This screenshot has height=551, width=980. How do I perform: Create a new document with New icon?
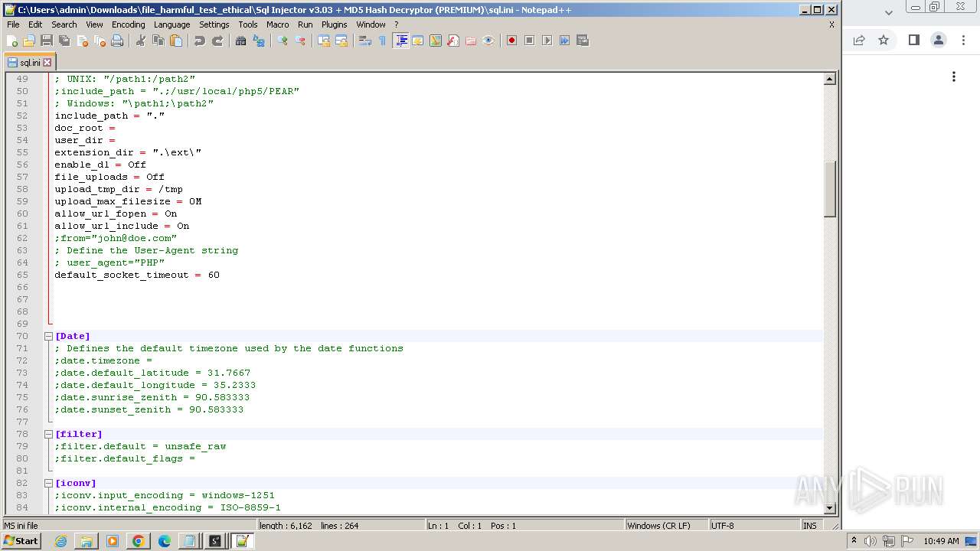tap(12, 41)
